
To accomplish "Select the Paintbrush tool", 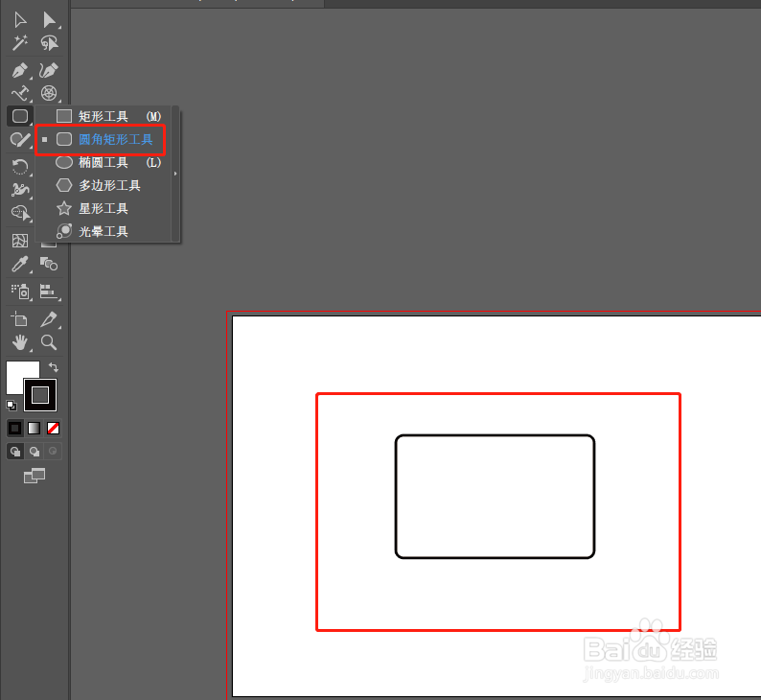I will pyautogui.click(x=20, y=140).
